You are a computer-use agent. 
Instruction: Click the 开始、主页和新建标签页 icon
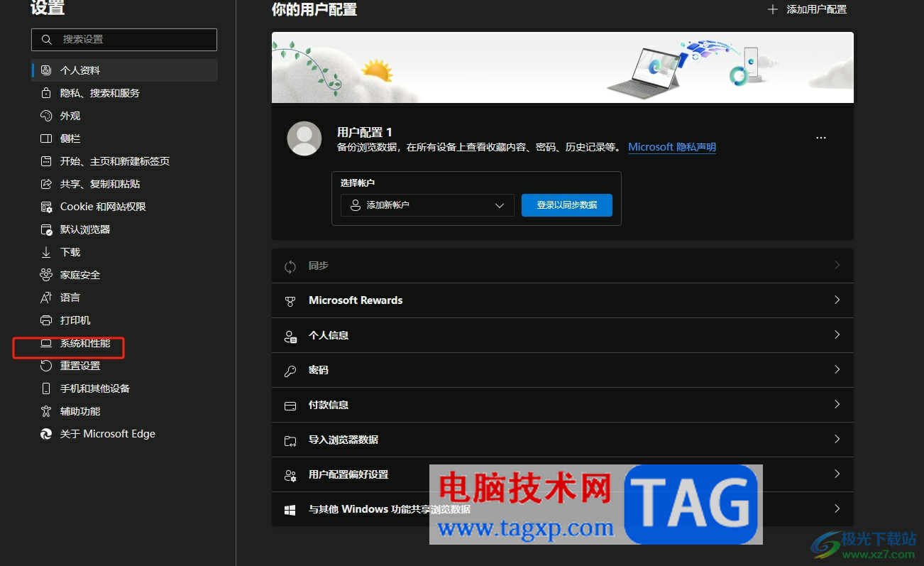pyautogui.click(x=46, y=161)
